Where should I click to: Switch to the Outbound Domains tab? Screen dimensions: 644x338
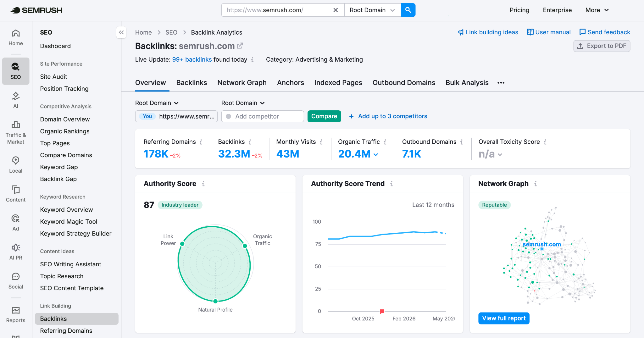[x=404, y=83]
